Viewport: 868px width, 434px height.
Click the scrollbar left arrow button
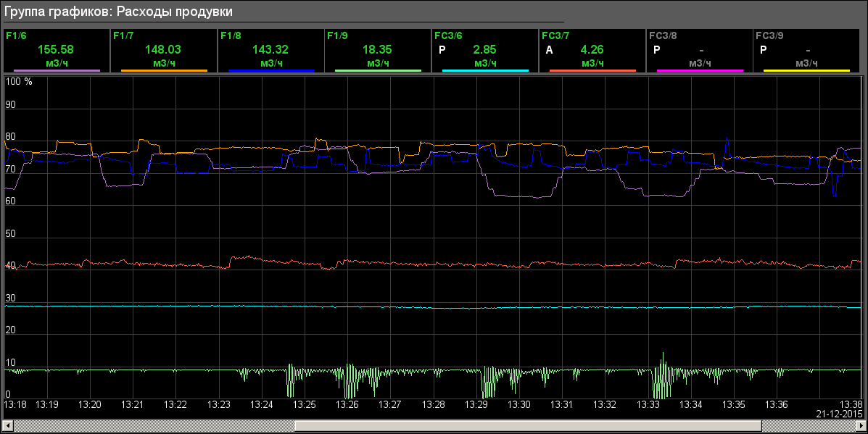(8, 426)
